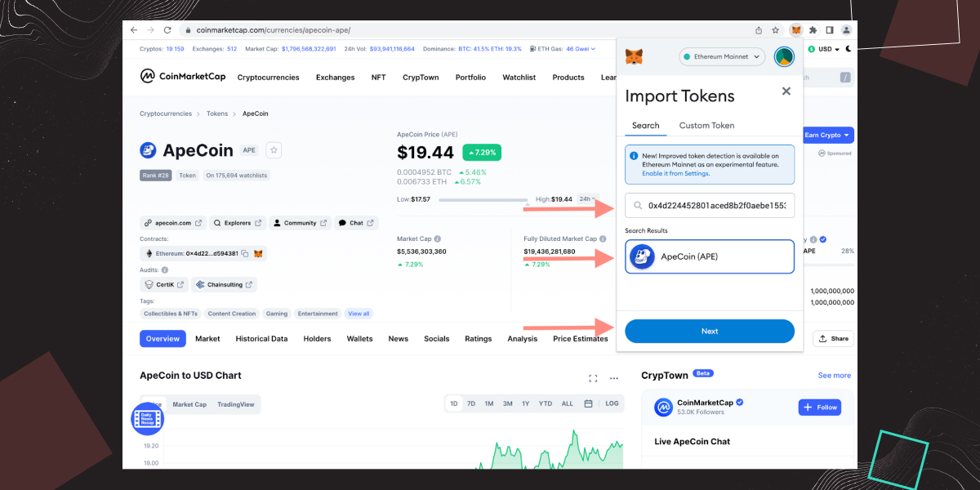Image resolution: width=980 pixels, height=490 pixels.
Task: Select the 1M chart range
Action: (x=488, y=403)
